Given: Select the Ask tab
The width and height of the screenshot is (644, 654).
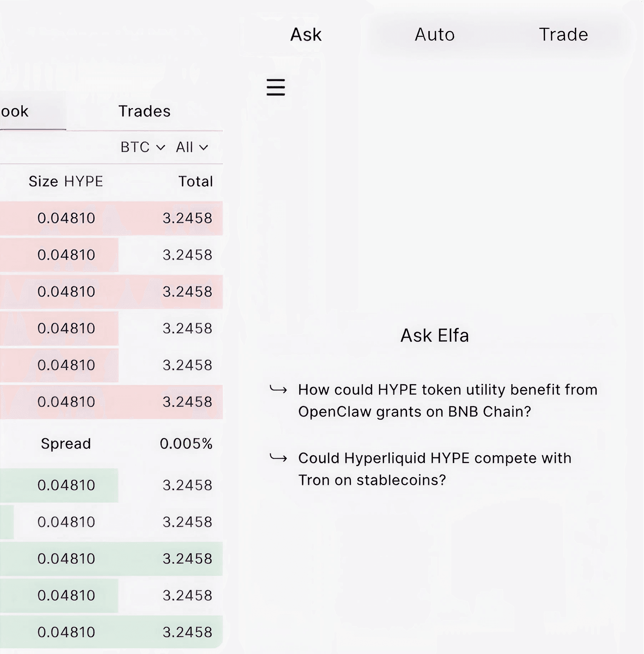Looking at the screenshot, I should pyautogui.click(x=306, y=35).
